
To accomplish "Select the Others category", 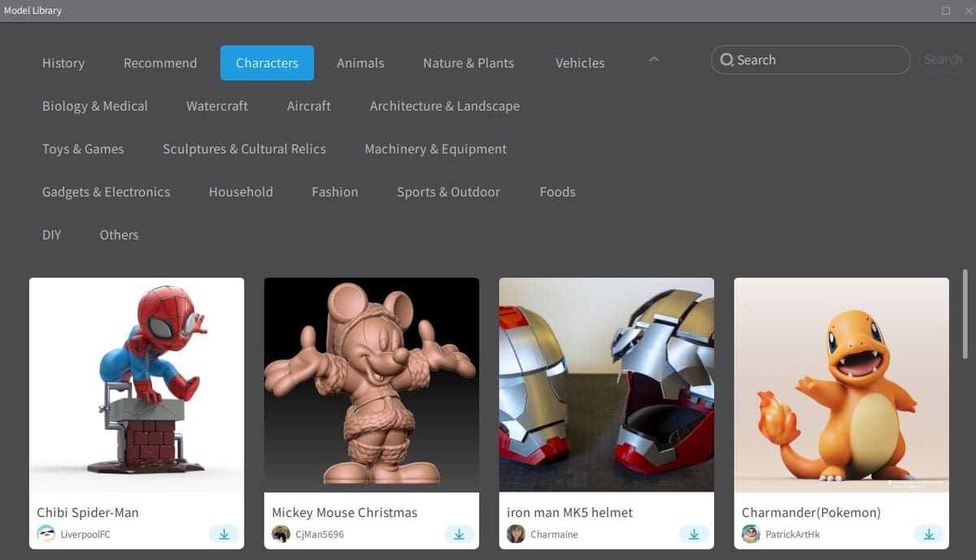I will (119, 235).
